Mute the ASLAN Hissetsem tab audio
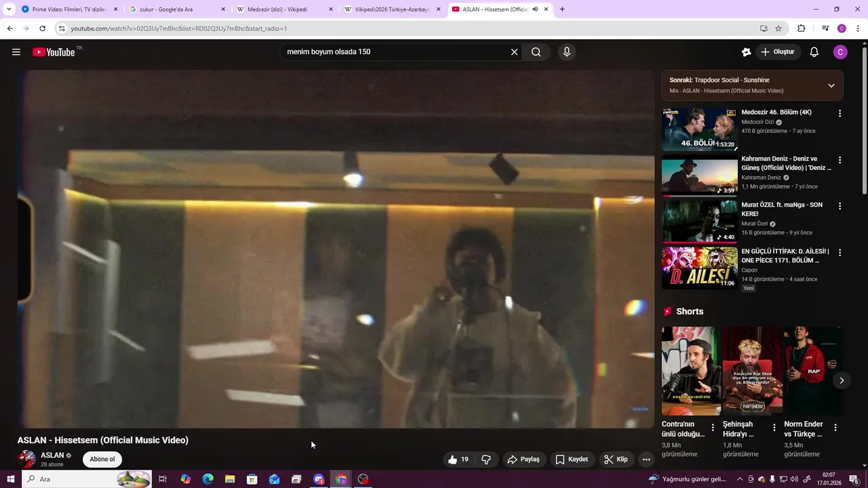The height and width of the screenshot is (488, 868). (x=535, y=9)
